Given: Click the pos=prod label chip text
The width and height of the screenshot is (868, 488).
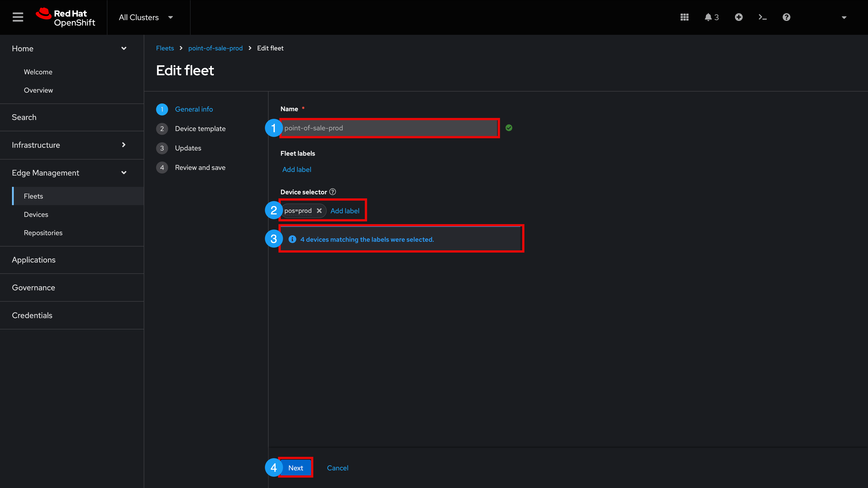Looking at the screenshot, I should click(x=298, y=211).
